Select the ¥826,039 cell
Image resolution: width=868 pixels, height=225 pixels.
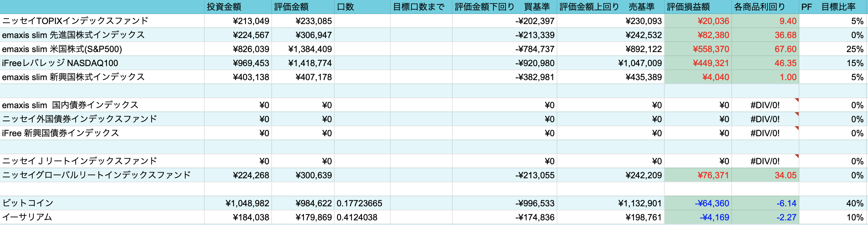(x=238, y=49)
